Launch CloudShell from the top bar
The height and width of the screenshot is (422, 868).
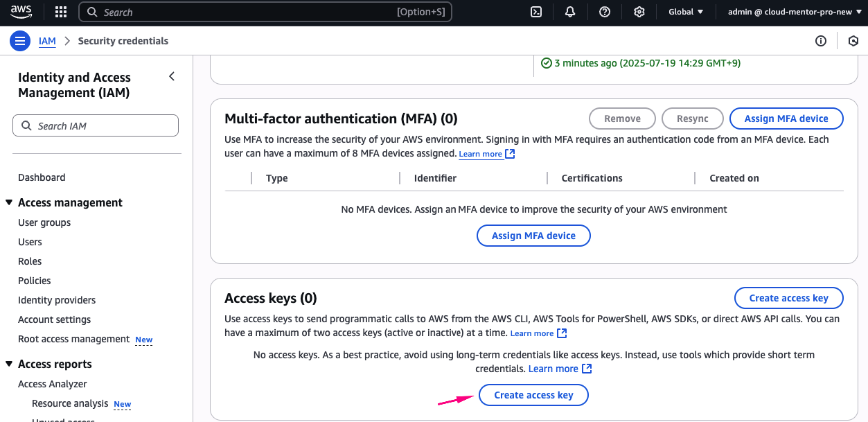[535, 12]
